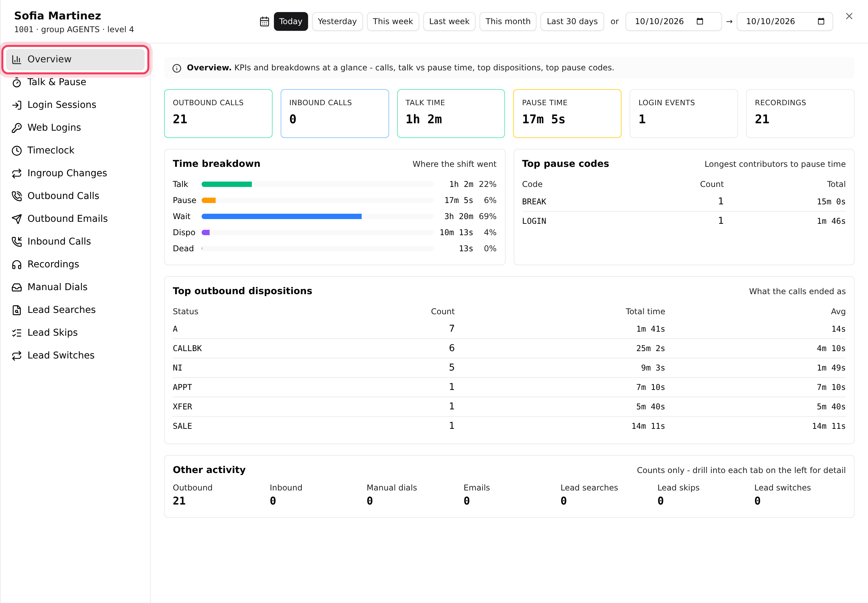This screenshot has height=603, width=868.
Task: Switch range to Yesterday
Action: (x=337, y=21)
